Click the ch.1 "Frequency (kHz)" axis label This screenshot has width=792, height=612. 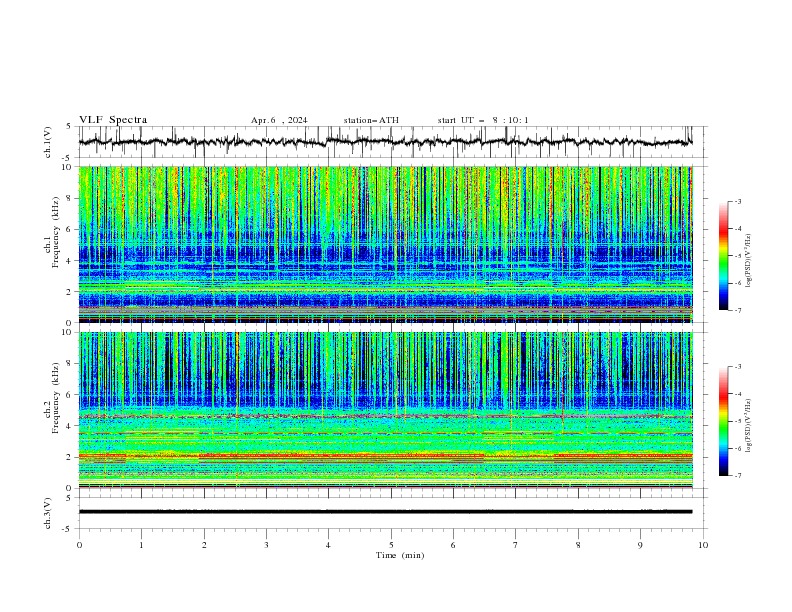point(56,232)
